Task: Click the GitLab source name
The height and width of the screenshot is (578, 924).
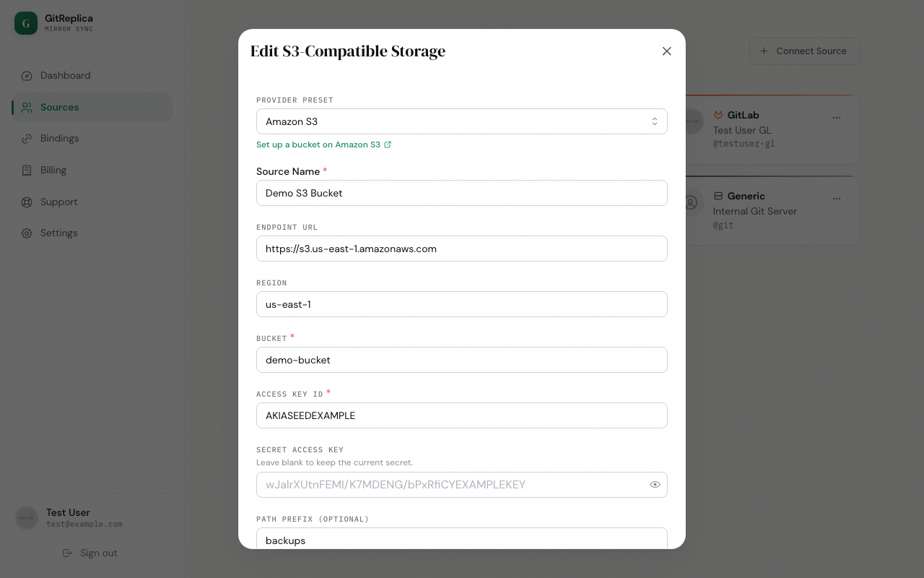Action: coord(743,115)
